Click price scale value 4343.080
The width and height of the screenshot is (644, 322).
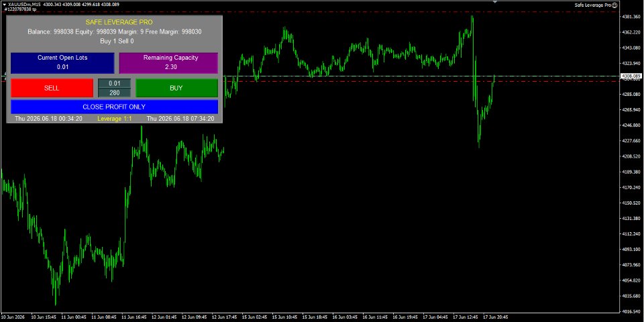[x=632, y=48]
